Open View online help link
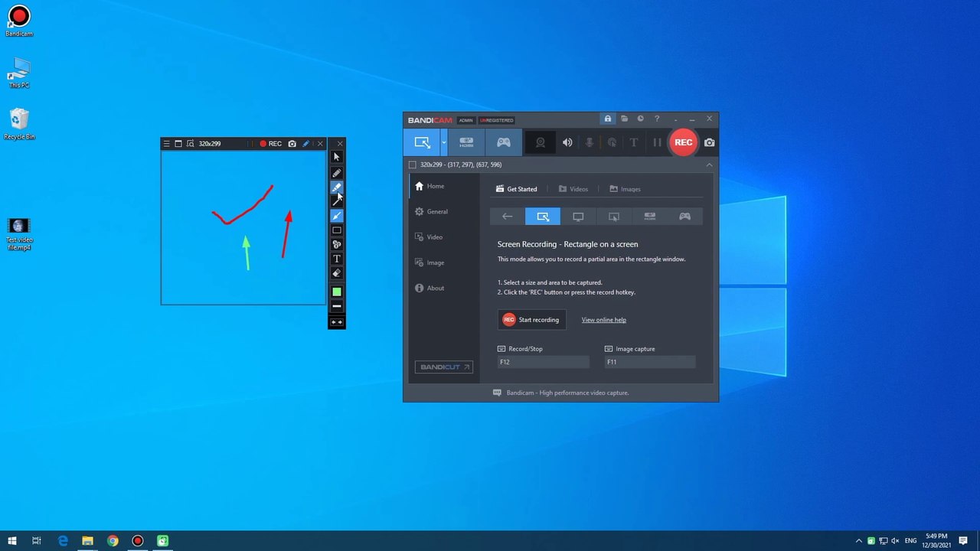Viewport: 980px width, 551px height. click(603, 320)
